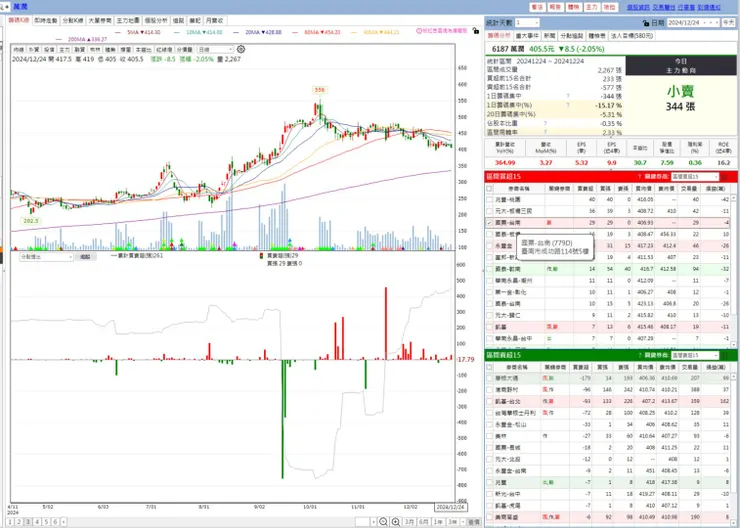Click the zoom-out magnifier icon below chart

(x=384, y=521)
